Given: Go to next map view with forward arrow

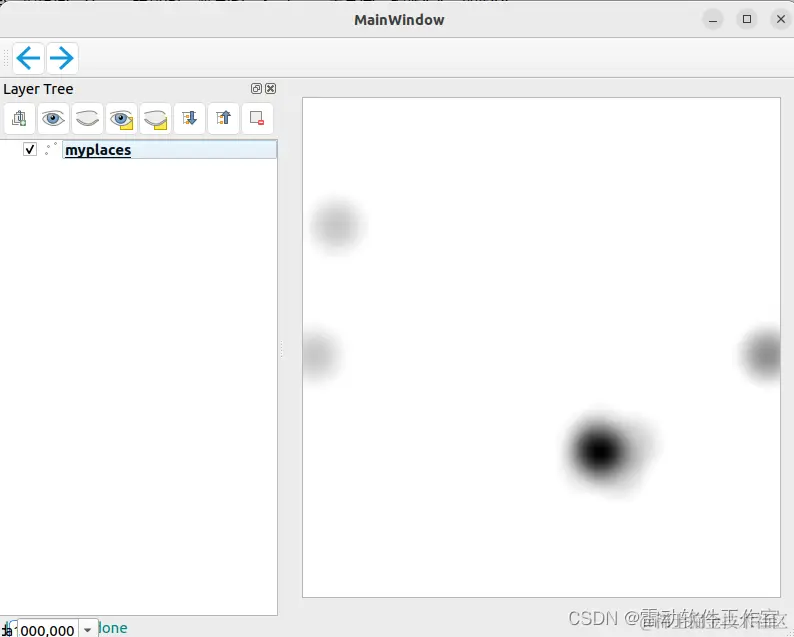Looking at the screenshot, I should (x=62, y=58).
